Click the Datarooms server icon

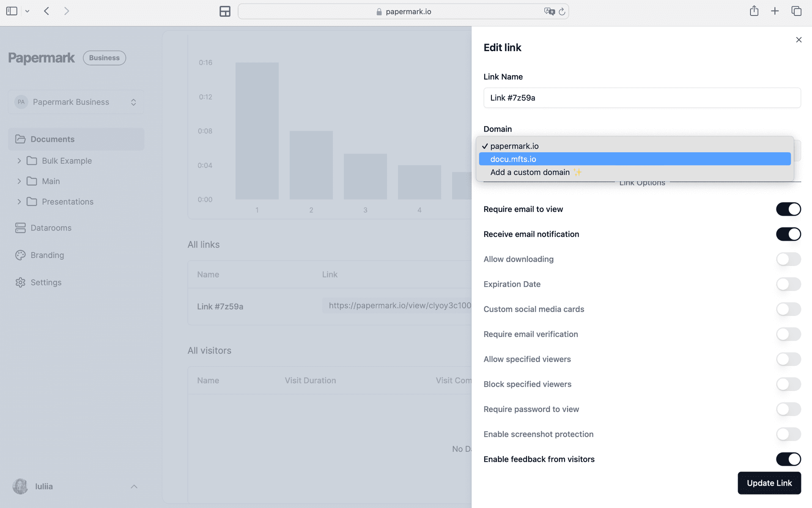pyautogui.click(x=20, y=228)
